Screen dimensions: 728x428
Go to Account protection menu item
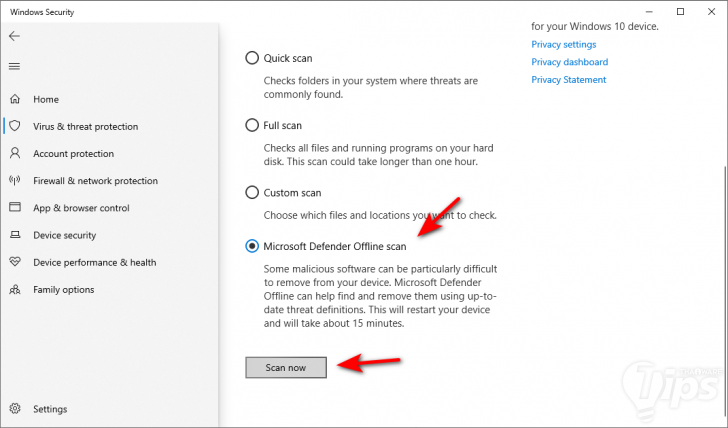pos(73,154)
